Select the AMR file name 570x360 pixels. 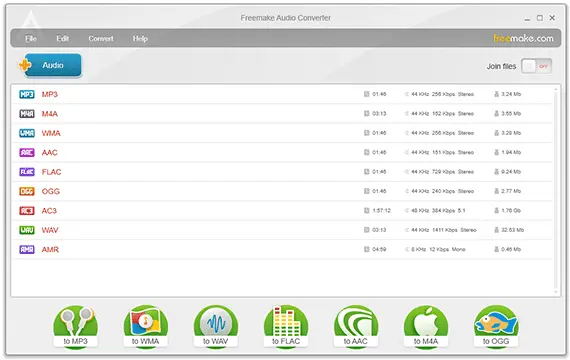(x=50, y=249)
